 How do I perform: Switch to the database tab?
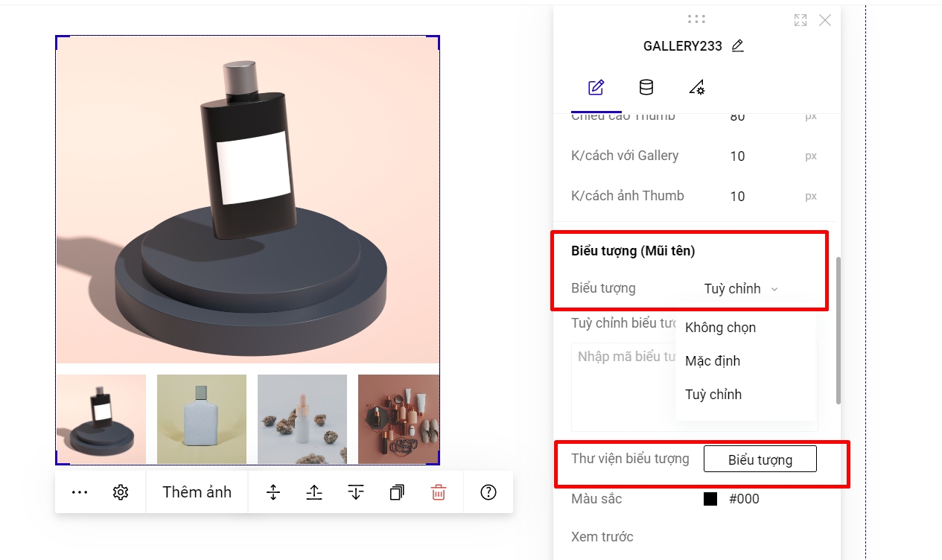(x=646, y=88)
